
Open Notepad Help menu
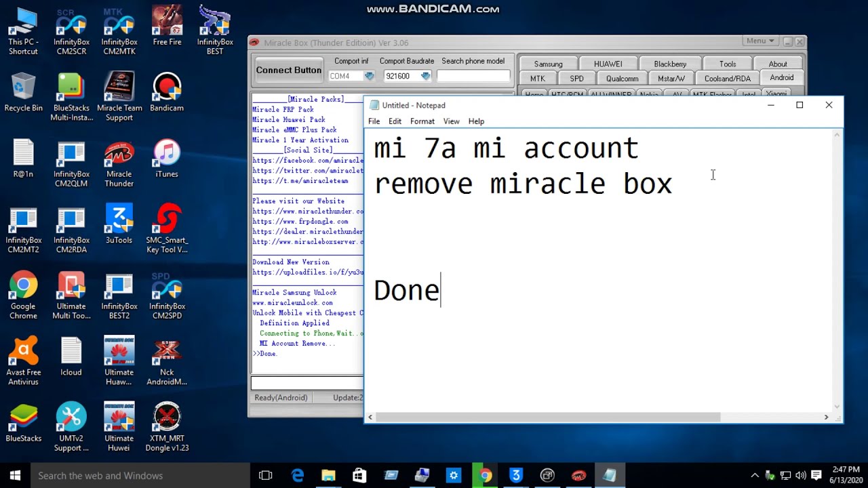point(476,121)
